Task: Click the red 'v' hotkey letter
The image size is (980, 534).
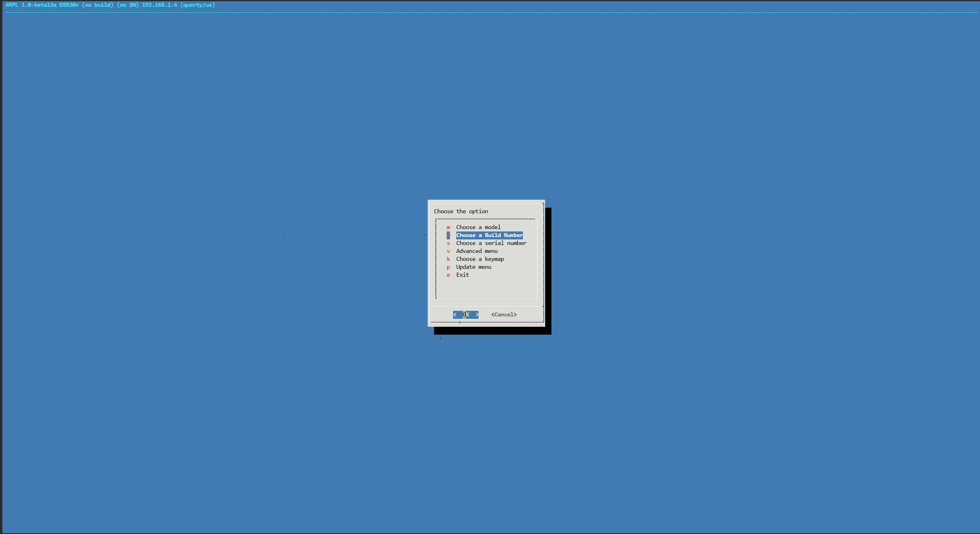Action: [x=448, y=251]
